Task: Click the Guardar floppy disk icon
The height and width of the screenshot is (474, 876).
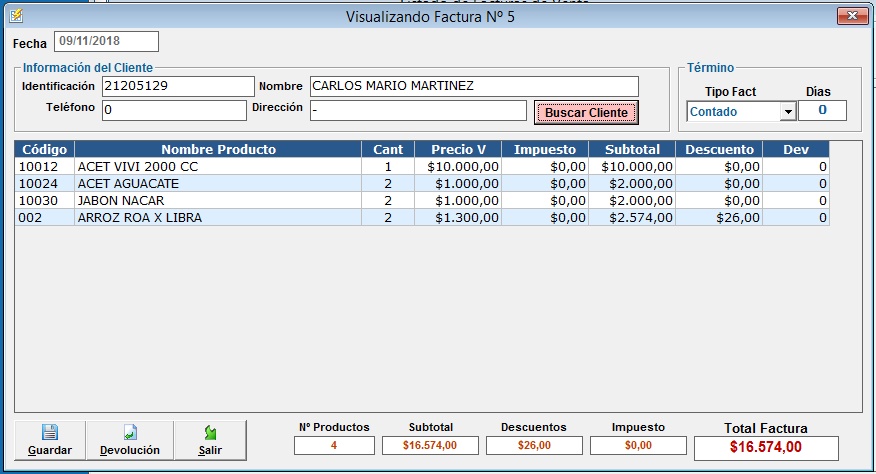Action: click(x=49, y=433)
